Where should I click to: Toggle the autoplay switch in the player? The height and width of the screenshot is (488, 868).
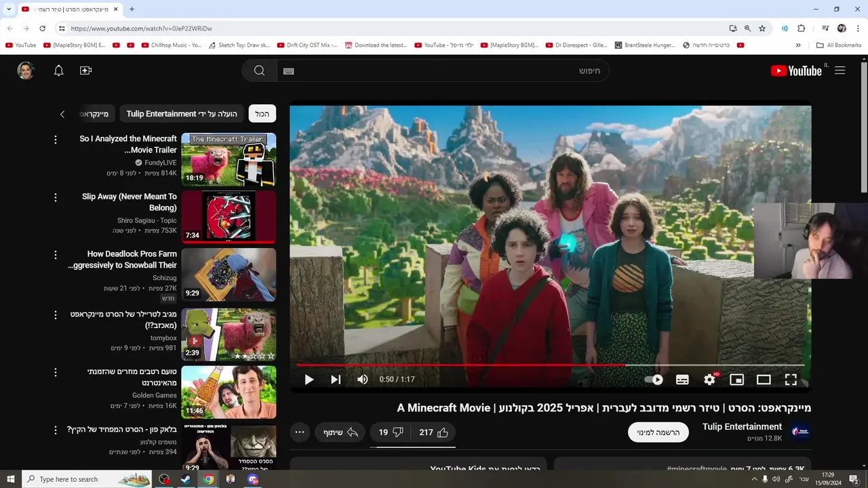[654, 380]
